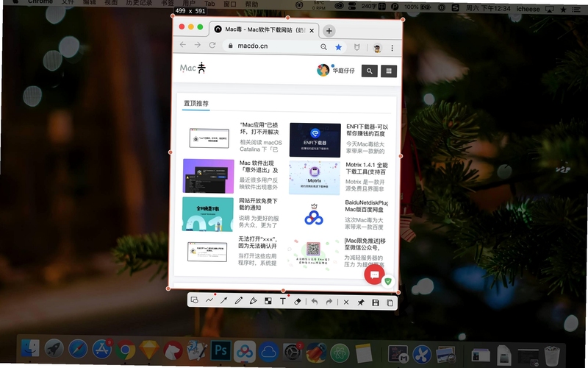Open the 帮助 menu in menu bar
588x368 pixels.
(251, 4)
